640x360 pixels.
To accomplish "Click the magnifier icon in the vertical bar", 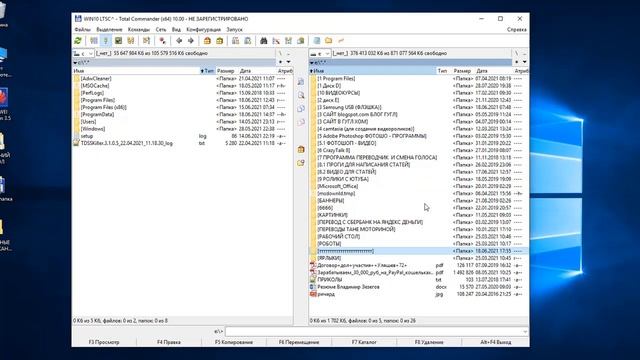I will click(301, 95).
